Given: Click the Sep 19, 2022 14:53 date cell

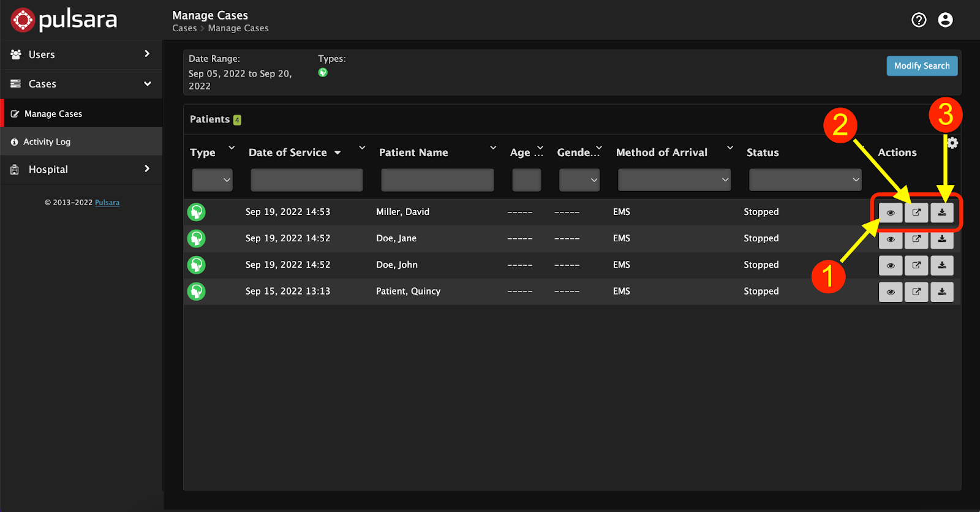Looking at the screenshot, I should pyautogui.click(x=288, y=212).
